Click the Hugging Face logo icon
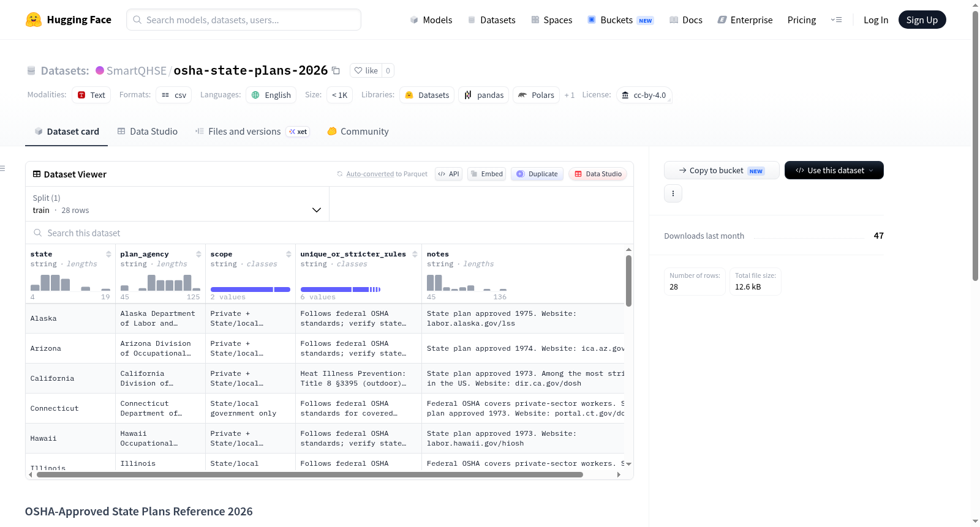 pyautogui.click(x=34, y=20)
